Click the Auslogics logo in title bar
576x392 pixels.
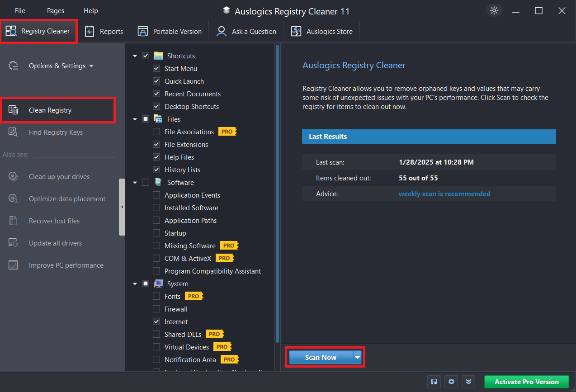[x=226, y=11]
